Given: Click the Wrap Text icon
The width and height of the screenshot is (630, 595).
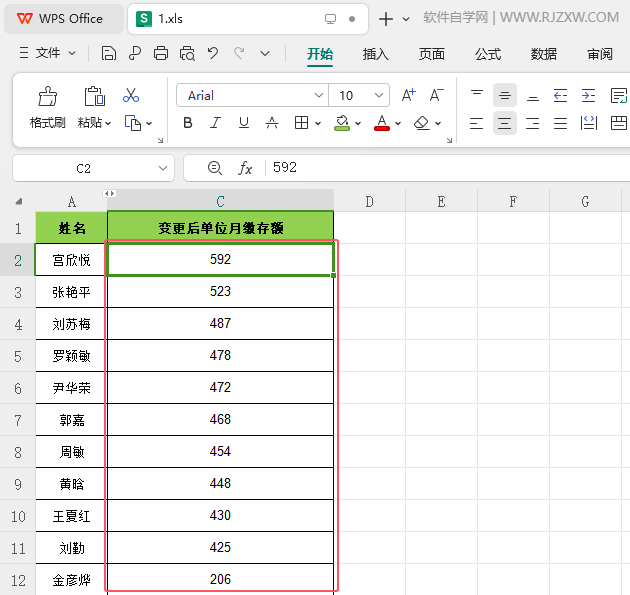Looking at the screenshot, I should point(619,96).
